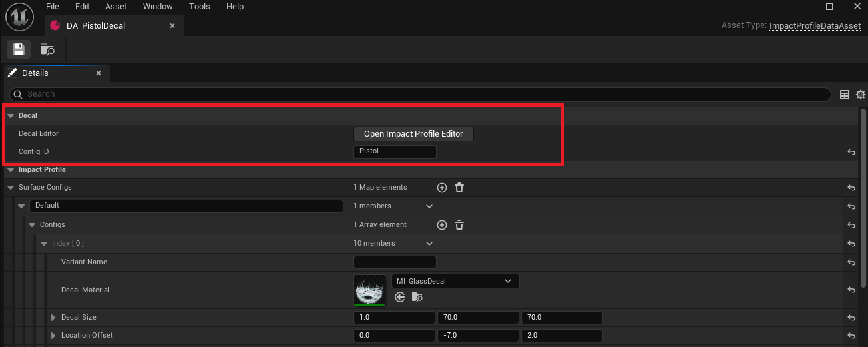Switch to the DA_PistolDecal tab
The width and height of the screenshot is (868, 347).
click(x=96, y=26)
